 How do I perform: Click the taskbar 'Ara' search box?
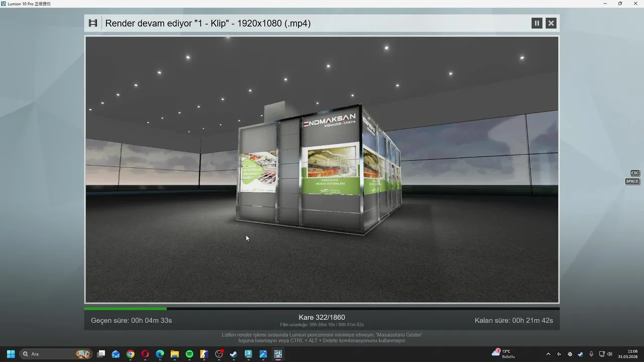coord(56,354)
